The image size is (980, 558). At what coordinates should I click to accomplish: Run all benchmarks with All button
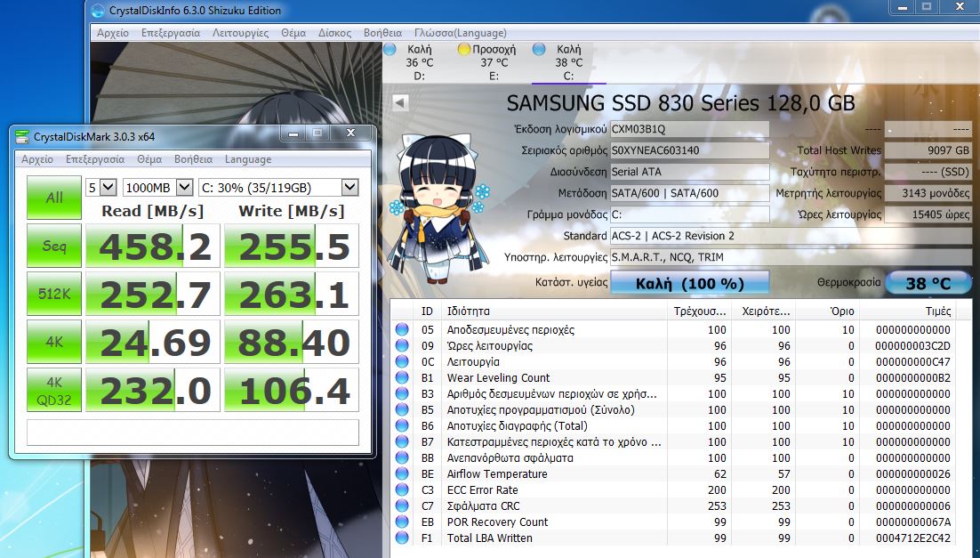point(53,197)
